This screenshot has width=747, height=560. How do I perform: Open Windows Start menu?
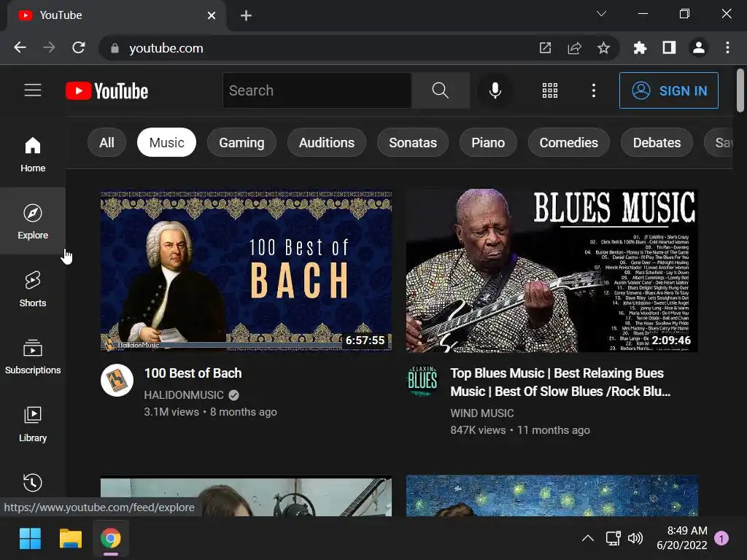pyautogui.click(x=30, y=539)
